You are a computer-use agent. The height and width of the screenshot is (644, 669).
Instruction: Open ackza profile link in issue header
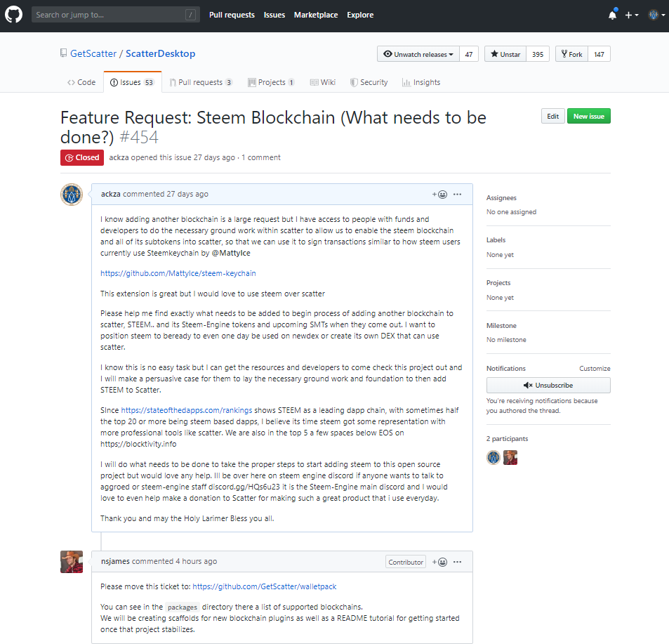click(119, 157)
